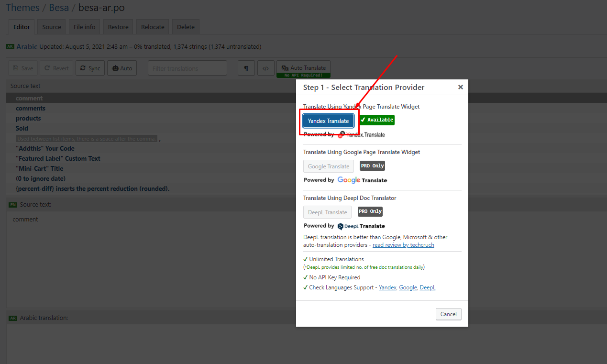Image resolution: width=607 pixels, height=364 pixels.
Task: Click the Auto robot button
Action: [x=122, y=68]
